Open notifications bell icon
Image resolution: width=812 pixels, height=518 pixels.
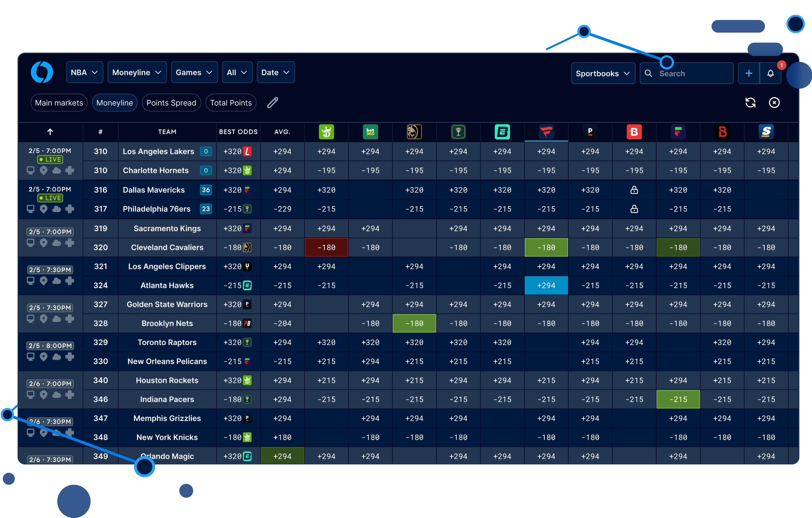[x=770, y=73]
